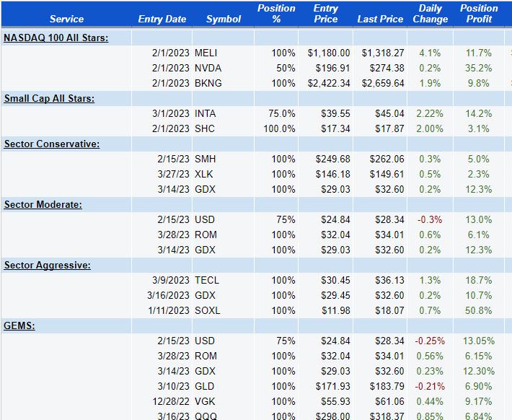512x420 pixels.
Task: Select the Daily Change column header
Action: (x=431, y=14)
